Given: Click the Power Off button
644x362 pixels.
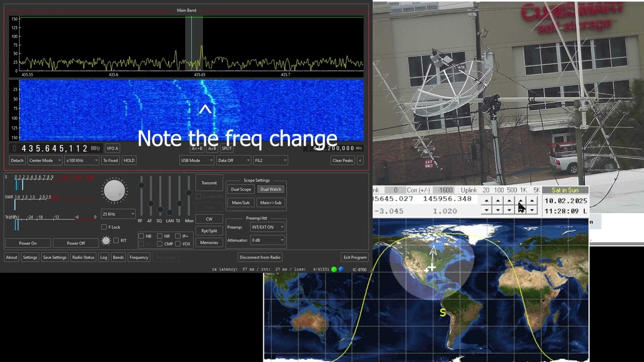Looking at the screenshot, I should (x=76, y=243).
